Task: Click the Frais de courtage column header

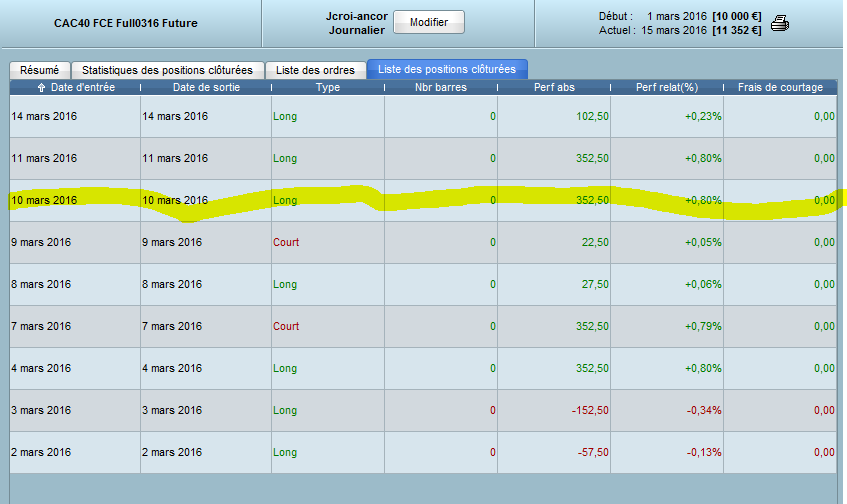Action: [780, 88]
